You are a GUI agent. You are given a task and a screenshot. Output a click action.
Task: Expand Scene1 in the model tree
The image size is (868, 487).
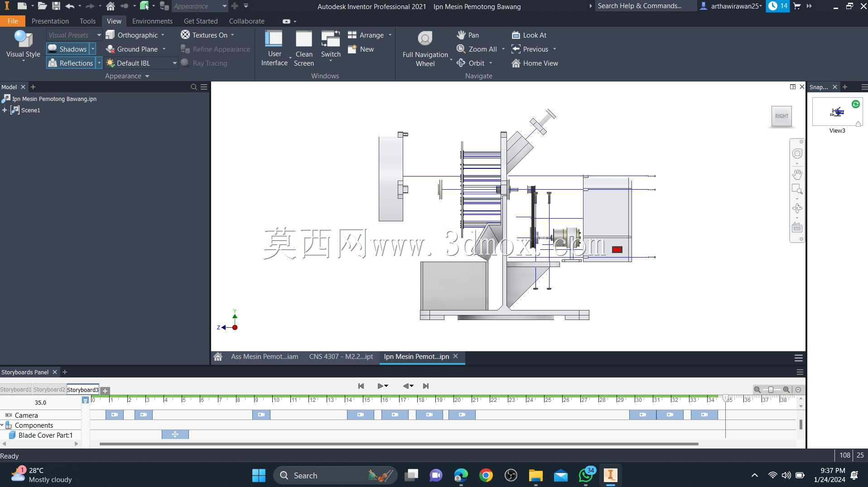[x=5, y=110]
